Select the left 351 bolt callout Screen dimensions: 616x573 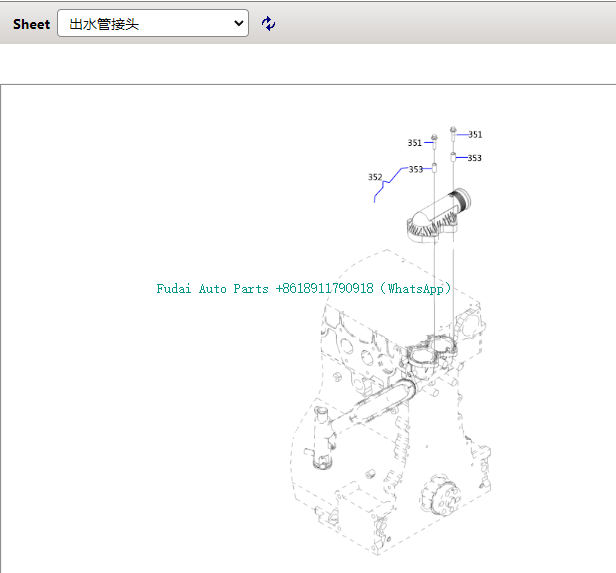click(x=414, y=143)
